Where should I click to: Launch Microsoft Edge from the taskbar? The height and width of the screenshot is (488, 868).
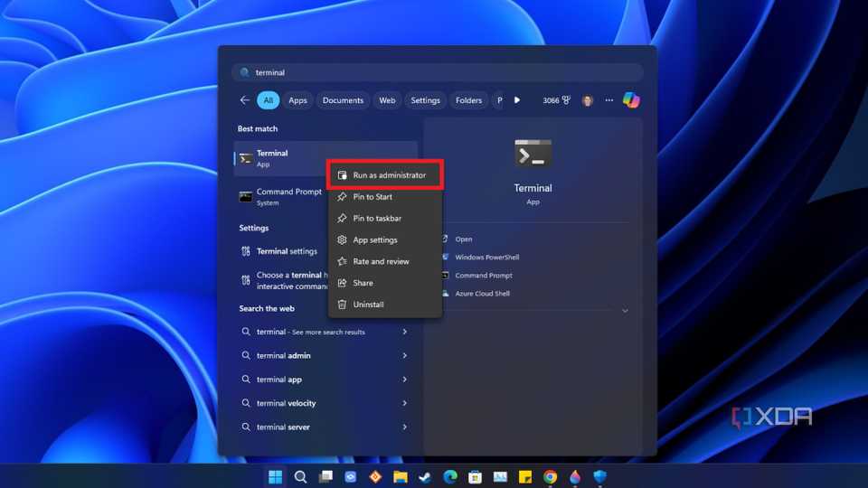click(450, 476)
